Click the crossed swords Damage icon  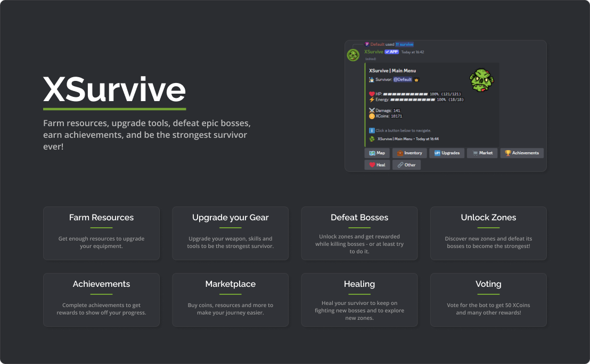coord(372,111)
